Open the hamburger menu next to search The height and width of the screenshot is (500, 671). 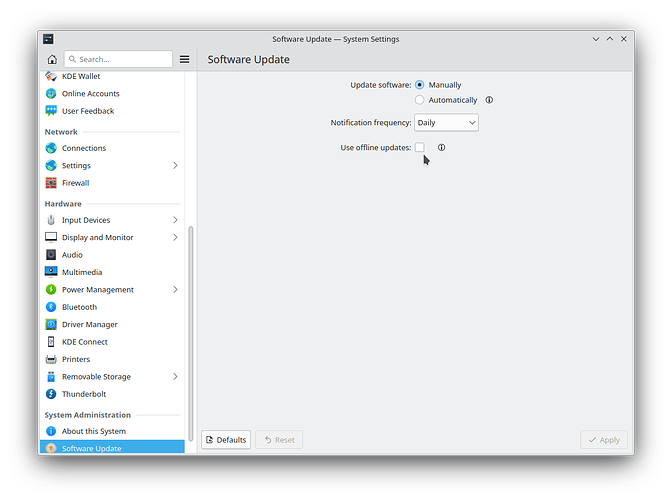click(184, 59)
